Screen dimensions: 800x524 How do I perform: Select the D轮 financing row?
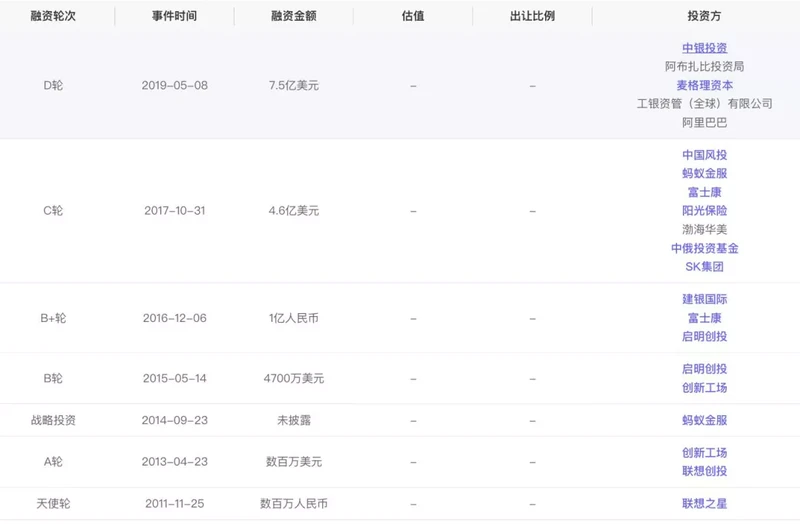click(400, 85)
